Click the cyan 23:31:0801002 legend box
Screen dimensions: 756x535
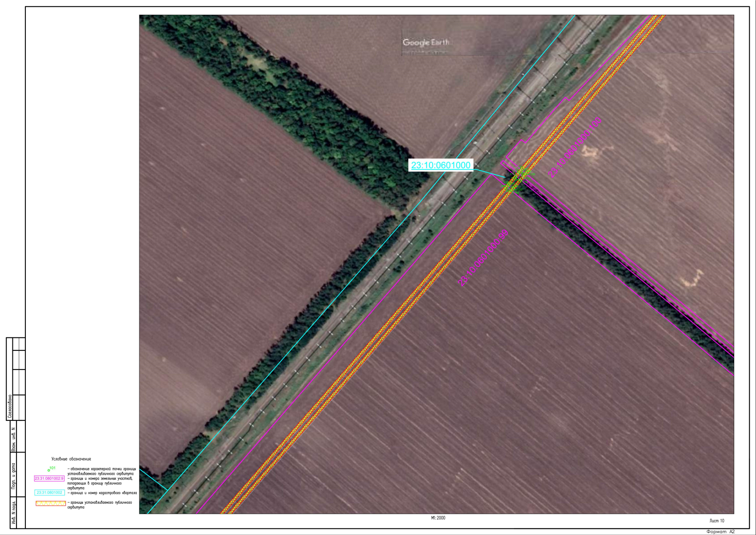coord(49,493)
